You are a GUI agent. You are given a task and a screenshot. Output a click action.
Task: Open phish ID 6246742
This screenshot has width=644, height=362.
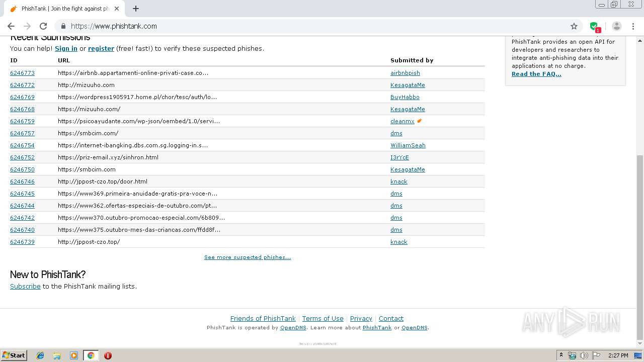coord(22,218)
